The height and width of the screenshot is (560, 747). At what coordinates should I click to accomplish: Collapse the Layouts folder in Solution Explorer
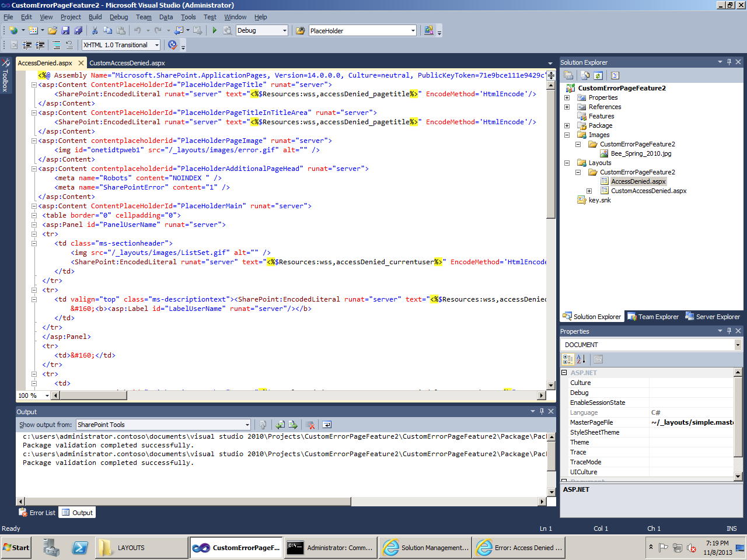tap(567, 163)
